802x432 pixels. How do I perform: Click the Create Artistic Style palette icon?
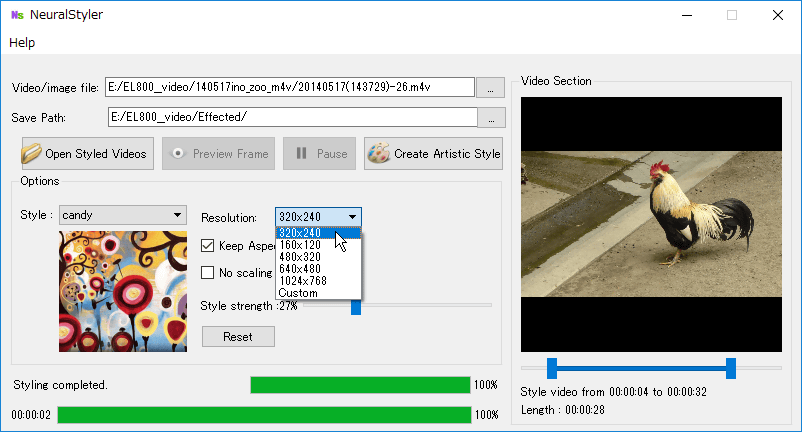(x=379, y=154)
